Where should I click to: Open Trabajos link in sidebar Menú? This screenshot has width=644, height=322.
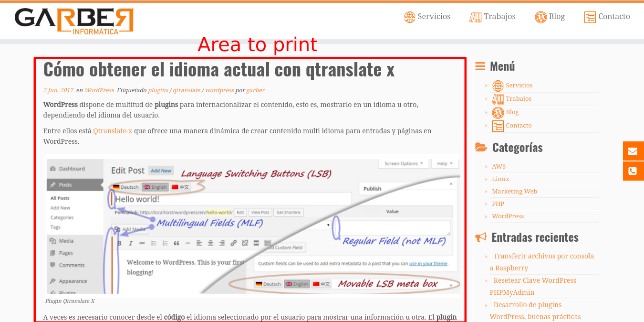point(519,99)
